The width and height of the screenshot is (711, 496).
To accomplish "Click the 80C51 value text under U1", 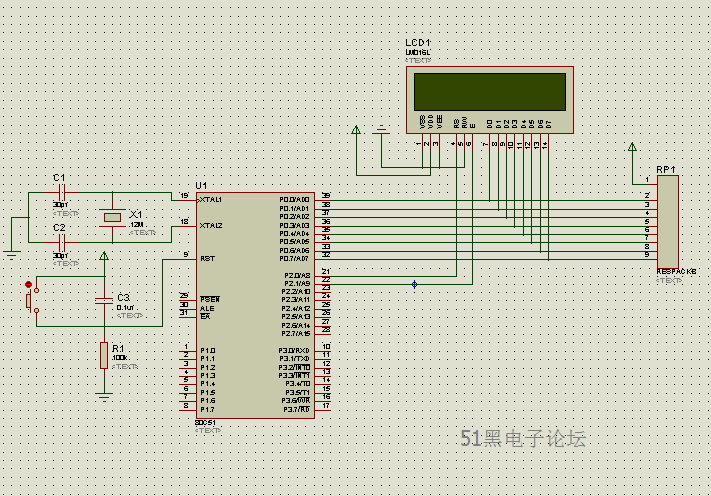I will (205, 423).
